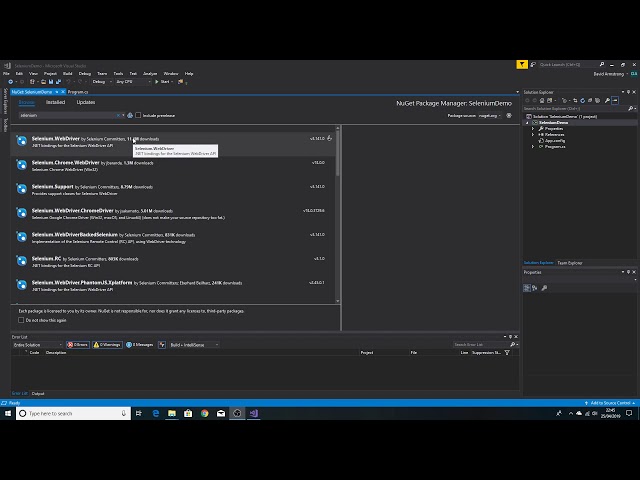Viewport: 640px width, 480px height.
Task: Click the build filter icon in Error List
Action: click(x=162, y=345)
